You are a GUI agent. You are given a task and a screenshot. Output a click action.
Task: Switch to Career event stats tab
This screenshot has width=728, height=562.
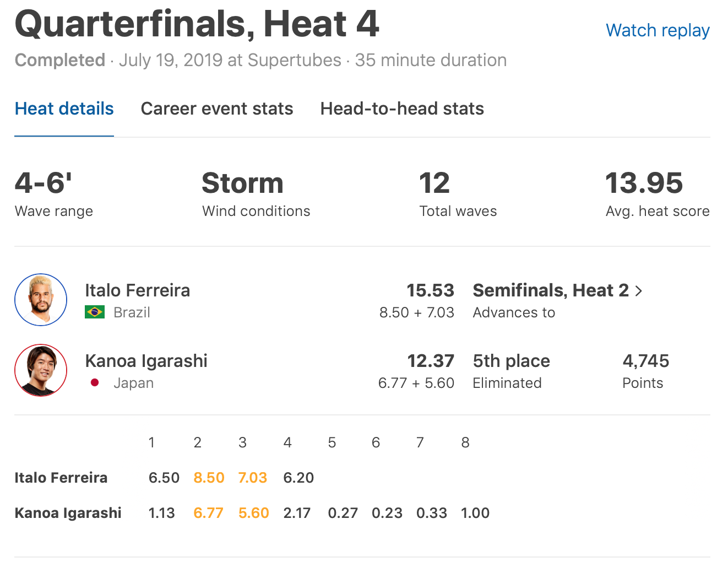click(x=217, y=109)
